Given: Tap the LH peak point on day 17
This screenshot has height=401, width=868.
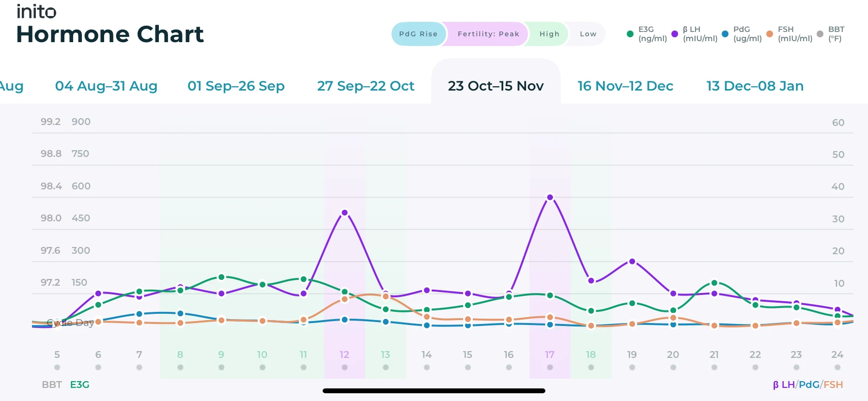Looking at the screenshot, I should [x=550, y=197].
